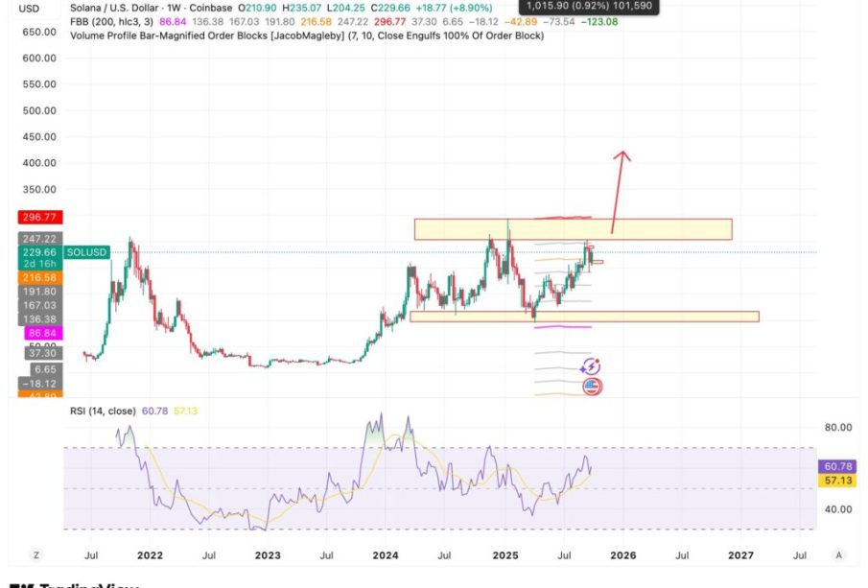Toggle auto scale with the A button
Viewport: 868px width, 588px height.
pyautogui.click(x=838, y=554)
